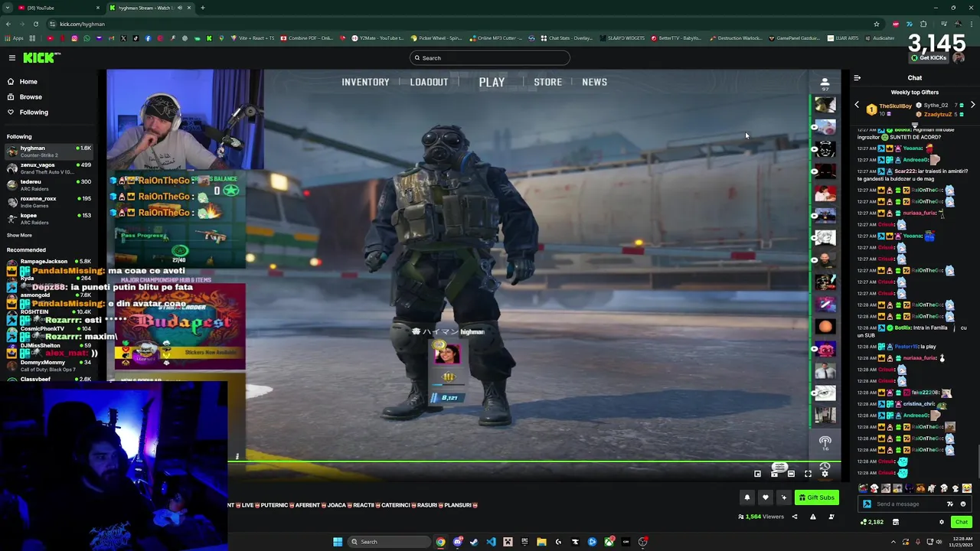980x551 pixels.
Task: Show previous Weekly top Gifters page
Action: pos(857,105)
